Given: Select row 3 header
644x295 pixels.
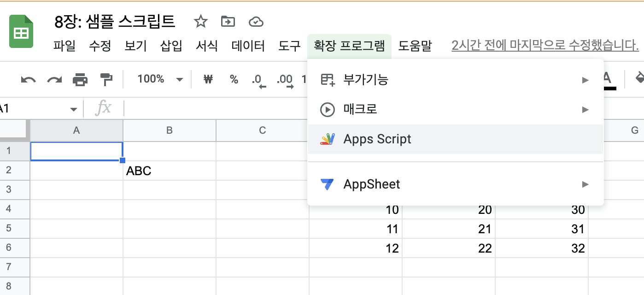Looking at the screenshot, I should click(15, 189).
